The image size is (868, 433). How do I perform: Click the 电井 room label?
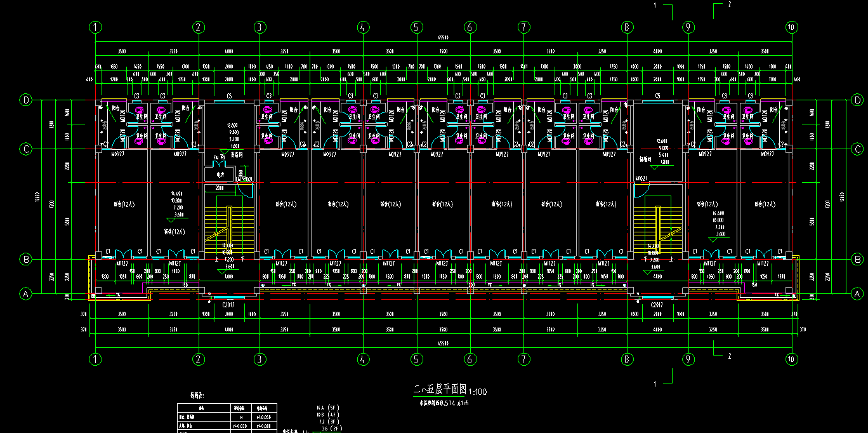tap(220, 174)
